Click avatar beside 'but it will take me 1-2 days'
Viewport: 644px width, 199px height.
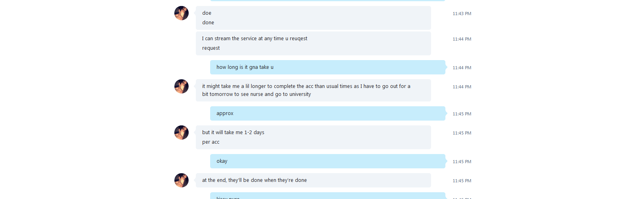point(181,133)
